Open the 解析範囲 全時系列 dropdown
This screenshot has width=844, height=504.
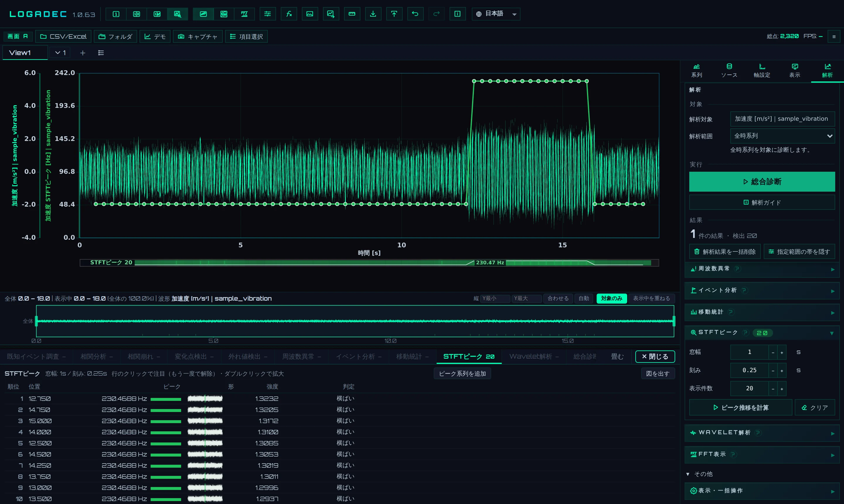(782, 136)
